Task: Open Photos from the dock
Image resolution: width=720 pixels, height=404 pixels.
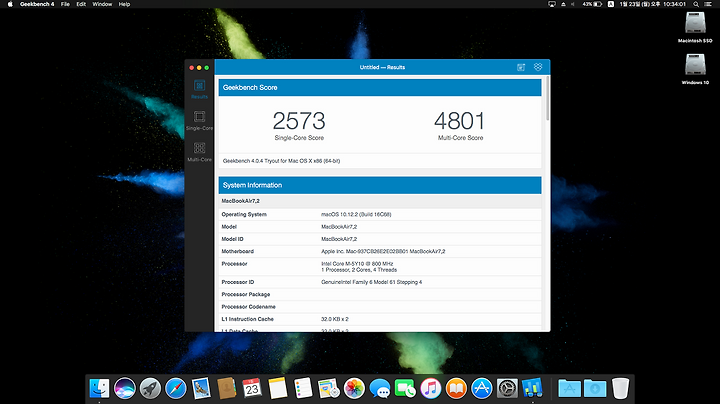Action: pyautogui.click(x=354, y=388)
